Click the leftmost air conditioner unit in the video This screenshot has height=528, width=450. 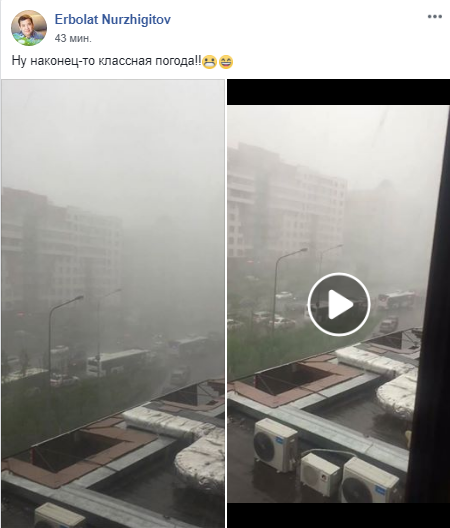pyautogui.click(x=276, y=444)
